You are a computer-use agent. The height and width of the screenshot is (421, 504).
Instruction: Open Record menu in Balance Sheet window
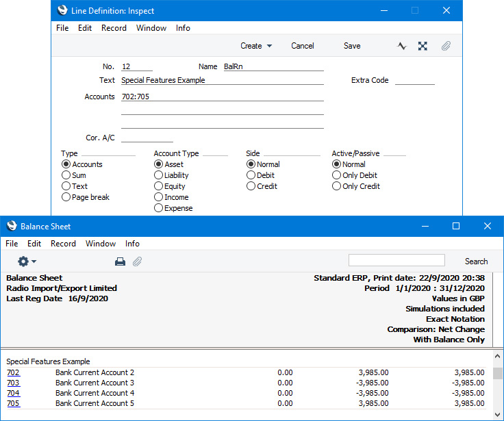(x=63, y=244)
